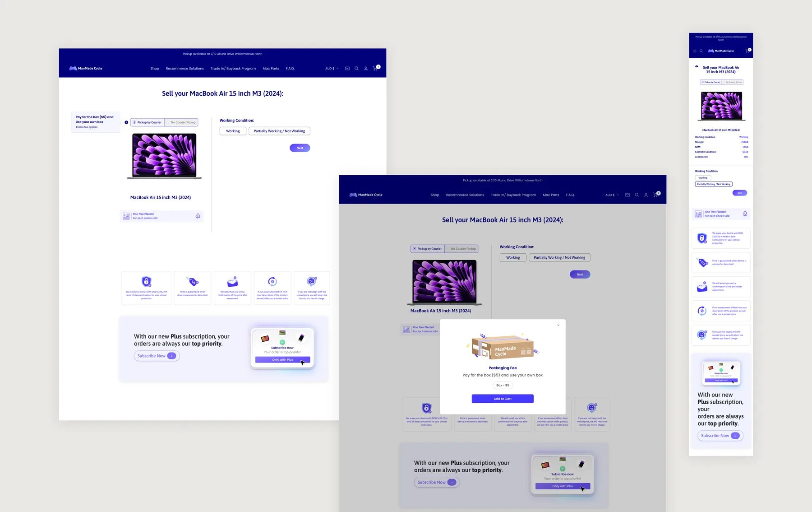Click the shield data sanitisation icon in the mobile view
The width and height of the screenshot is (812, 512).
pos(702,238)
